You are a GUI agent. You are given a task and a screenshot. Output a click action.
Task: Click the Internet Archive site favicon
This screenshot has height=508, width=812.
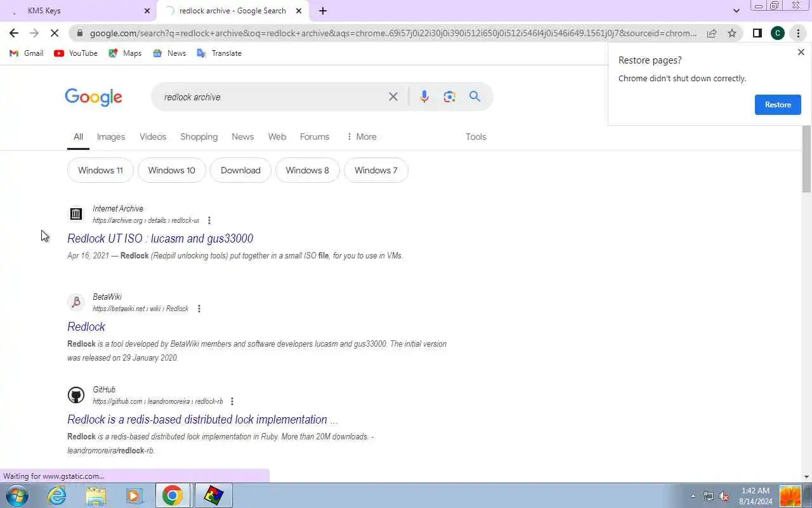(x=76, y=214)
